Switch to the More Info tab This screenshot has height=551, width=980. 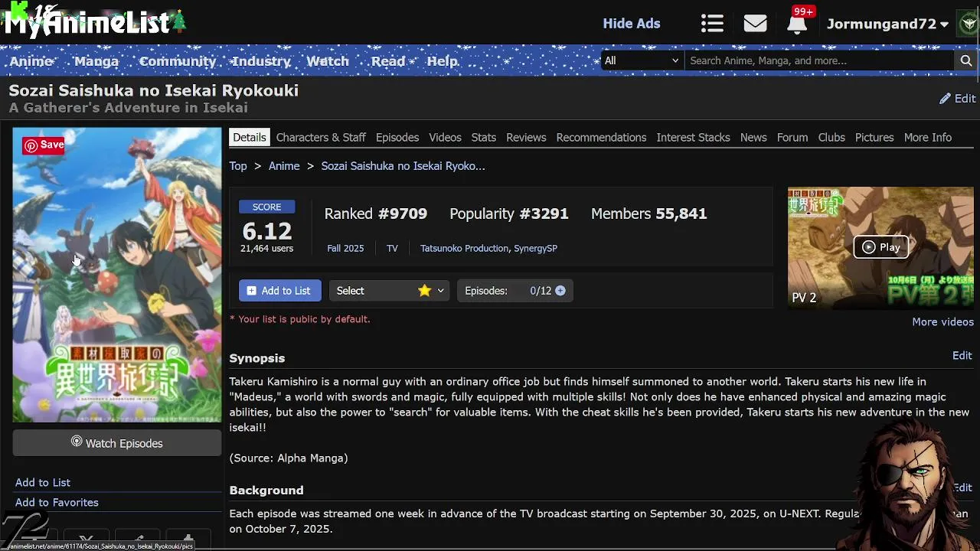coord(928,138)
